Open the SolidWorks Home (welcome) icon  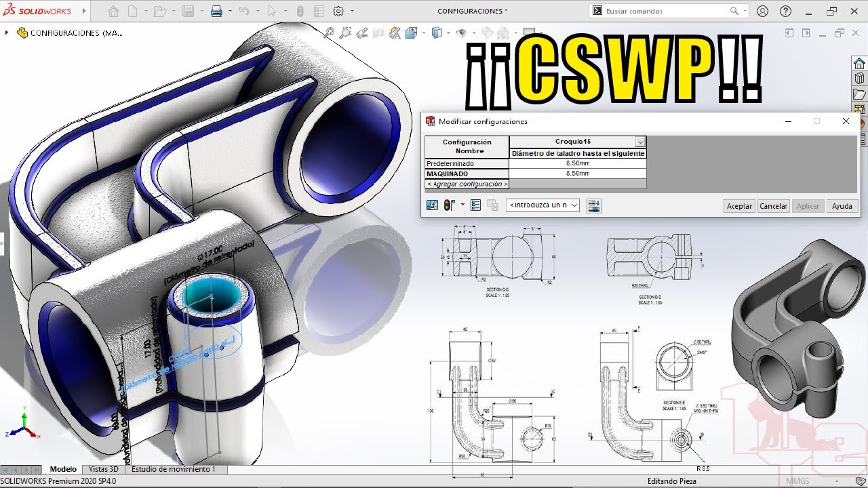coord(113,11)
